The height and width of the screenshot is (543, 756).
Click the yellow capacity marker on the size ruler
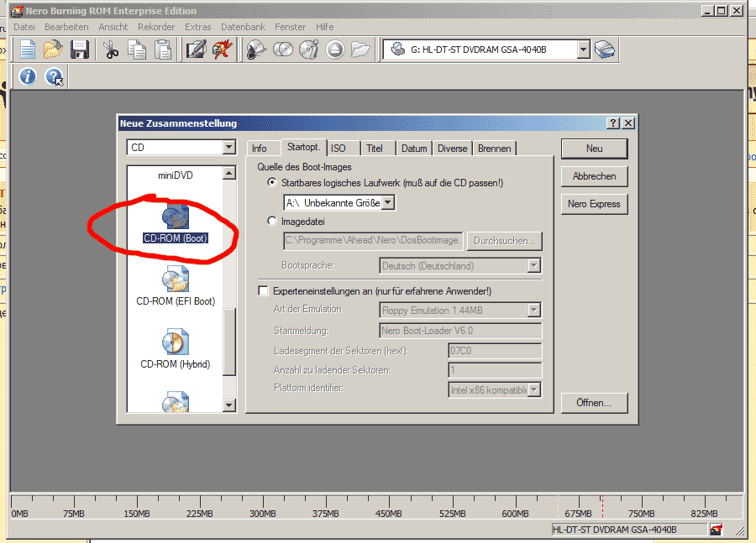pos(558,506)
